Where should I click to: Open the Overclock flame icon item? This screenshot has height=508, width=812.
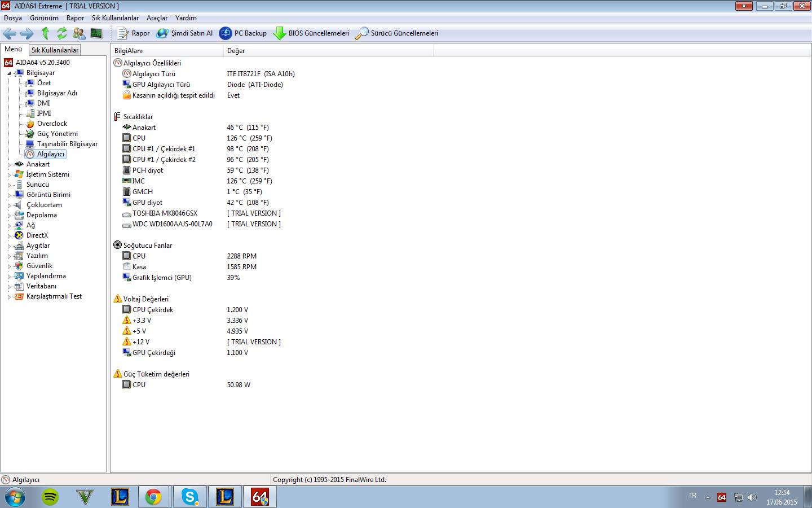click(x=30, y=124)
